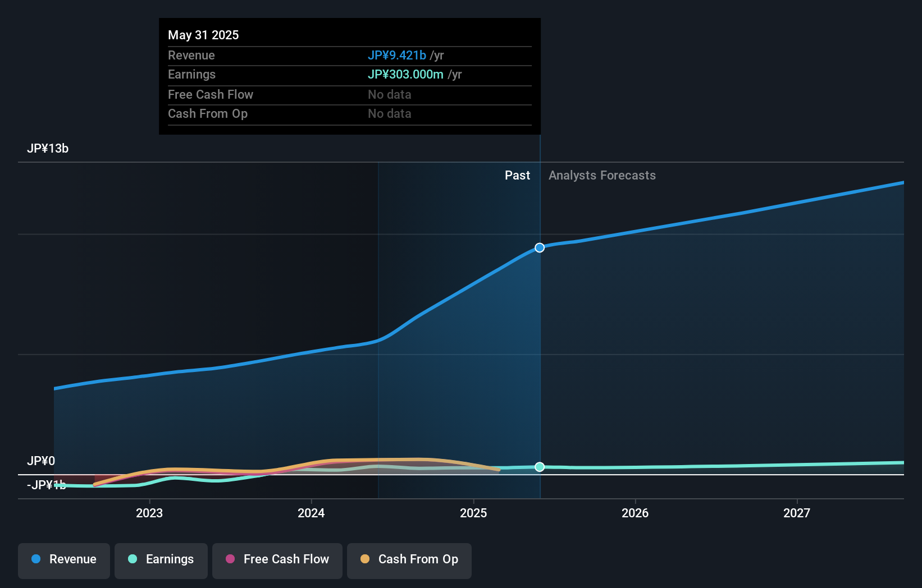The height and width of the screenshot is (588, 922).
Task: Click the blue Revenue legend dot
Action: click(36, 559)
